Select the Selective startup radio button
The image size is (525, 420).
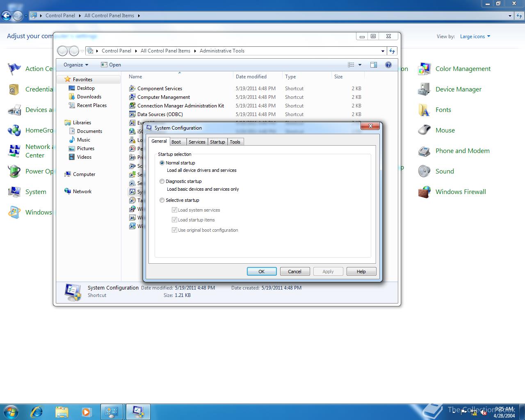[162, 200]
